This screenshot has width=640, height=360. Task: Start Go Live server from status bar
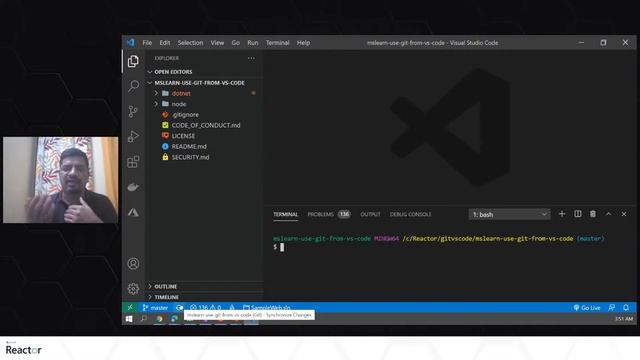tap(587, 307)
